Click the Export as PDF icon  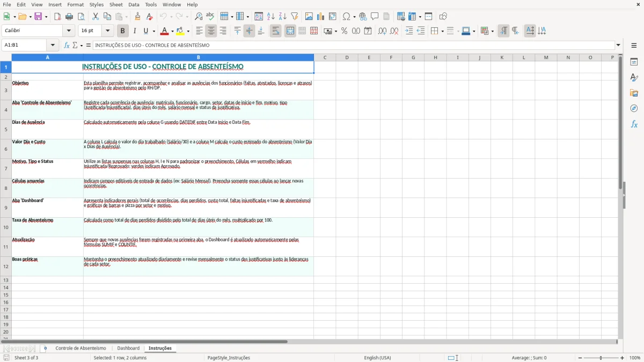[x=57, y=17]
